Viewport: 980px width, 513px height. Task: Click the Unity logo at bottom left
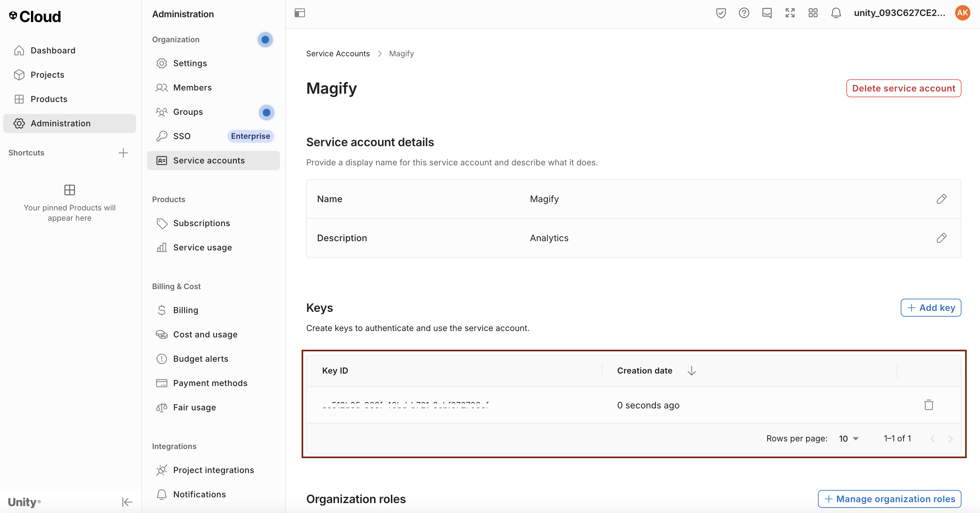click(24, 502)
